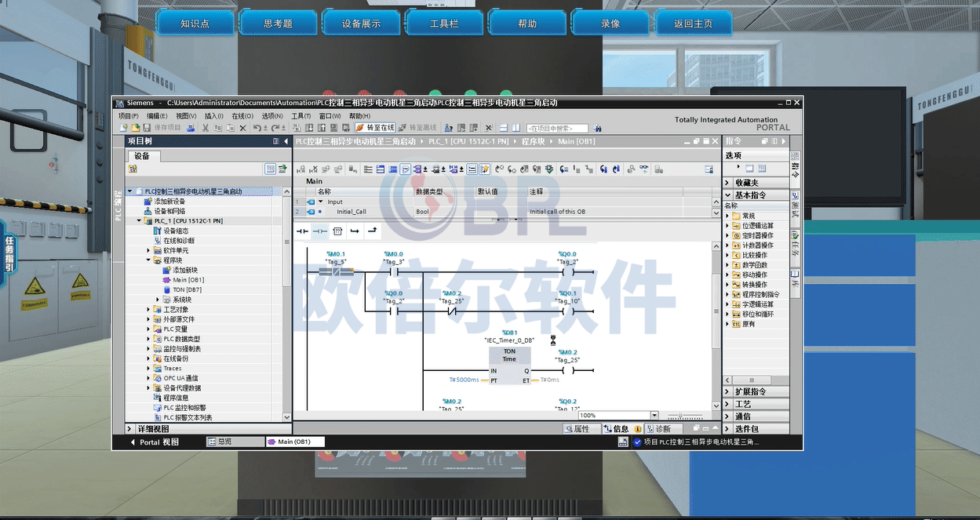This screenshot has height=520, width=980.
Task: Open the 思考题 questions button
Action: point(278,24)
